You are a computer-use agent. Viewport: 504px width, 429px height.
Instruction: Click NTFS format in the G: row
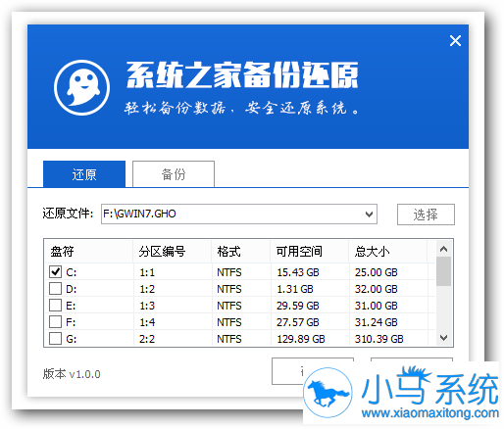pyautogui.click(x=229, y=339)
